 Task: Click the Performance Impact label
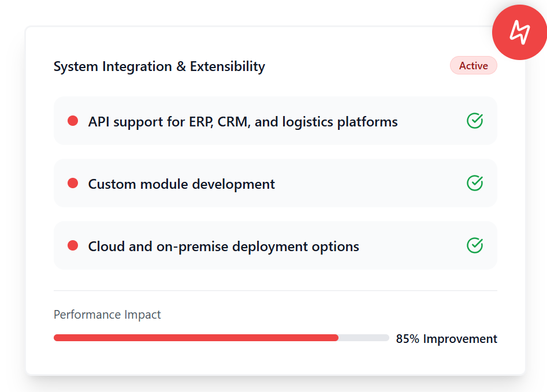click(x=107, y=315)
